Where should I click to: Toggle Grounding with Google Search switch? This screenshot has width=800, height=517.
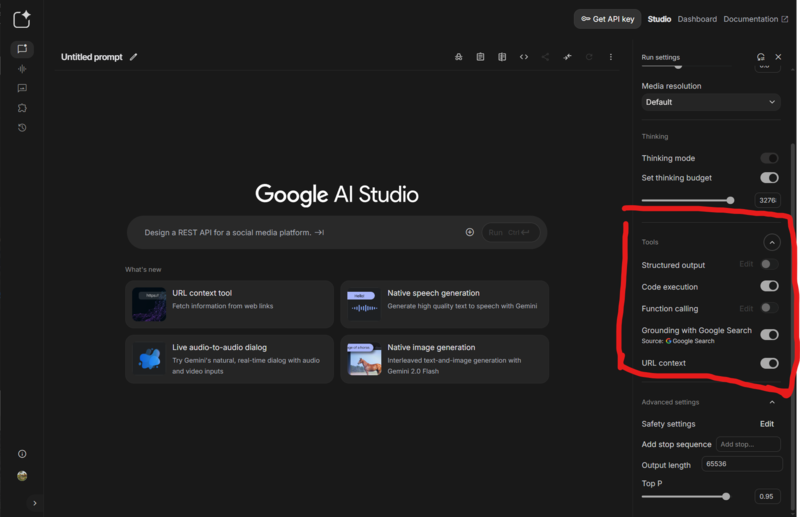(x=769, y=335)
